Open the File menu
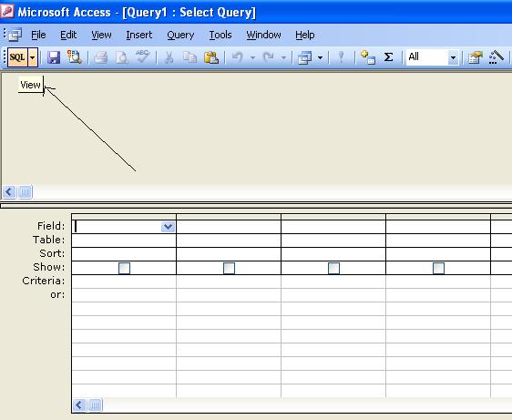The image size is (512, 420). point(38,35)
